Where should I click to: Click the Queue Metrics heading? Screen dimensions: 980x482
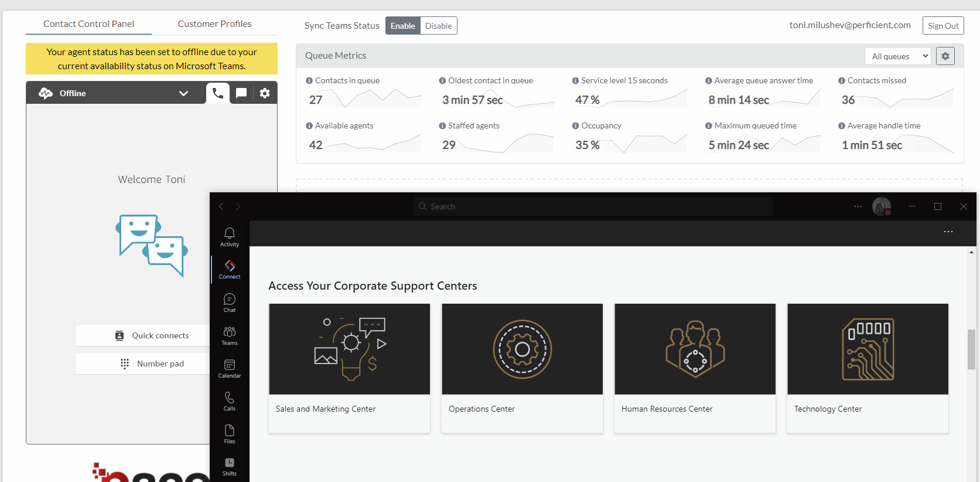coord(336,56)
